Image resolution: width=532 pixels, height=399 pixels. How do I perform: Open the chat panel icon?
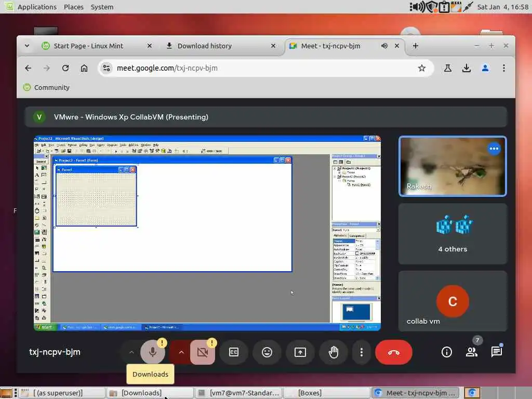coord(496,352)
